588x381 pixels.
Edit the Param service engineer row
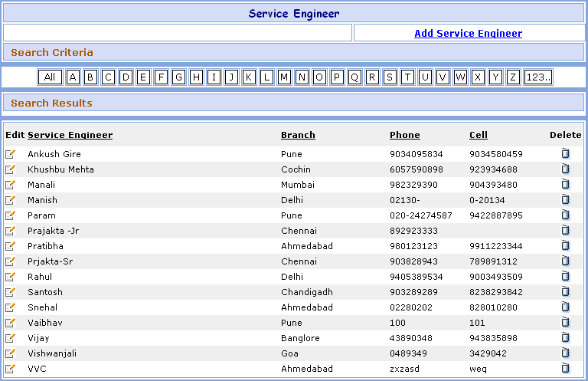(x=11, y=215)
